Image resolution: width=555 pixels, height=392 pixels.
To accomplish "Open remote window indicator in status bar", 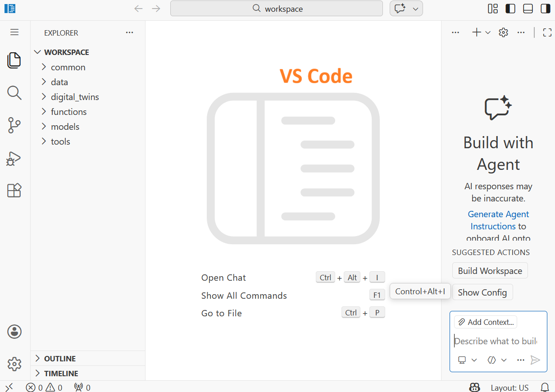I will (9, 387).
